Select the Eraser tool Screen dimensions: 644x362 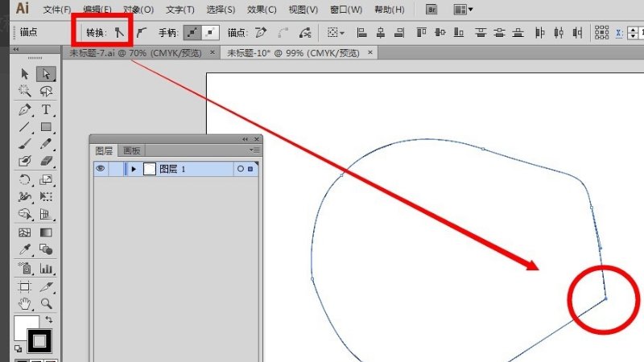(x=46, y=161)
